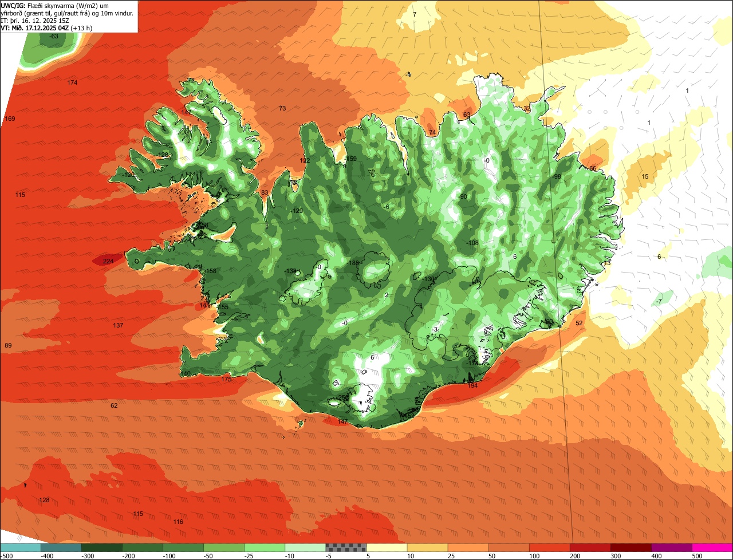Select the -129 value inland
Image resolution: width=733 pixels, height=560 pixels.
pos(296,211)
